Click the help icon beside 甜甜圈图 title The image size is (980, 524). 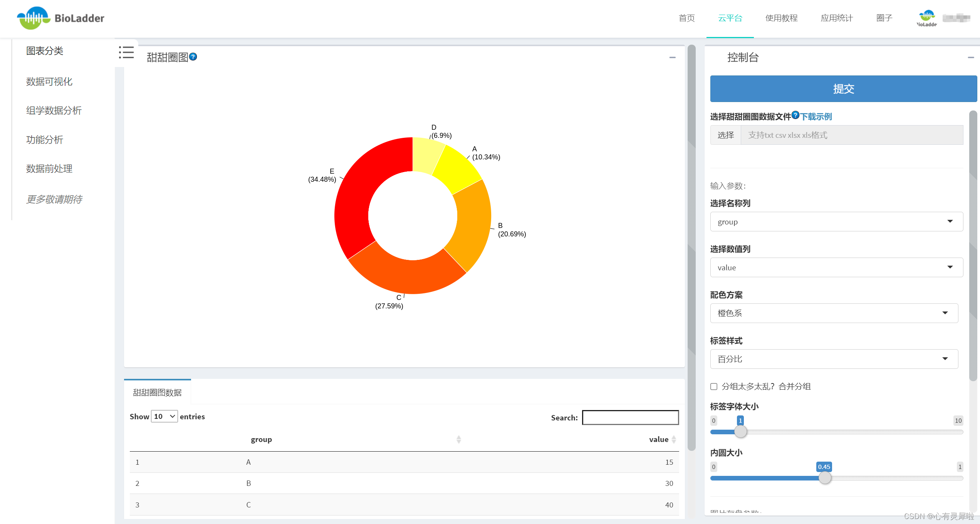point(193,57)
